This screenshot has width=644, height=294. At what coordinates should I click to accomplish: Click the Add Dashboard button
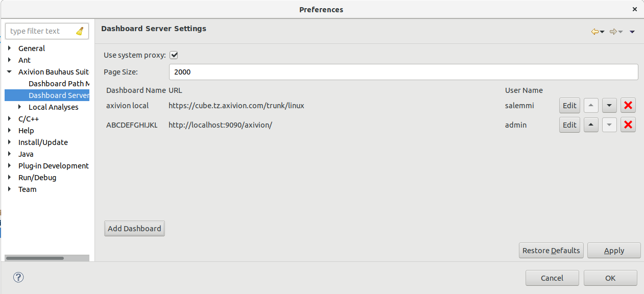pyautogui.click(x=134, y=228)
